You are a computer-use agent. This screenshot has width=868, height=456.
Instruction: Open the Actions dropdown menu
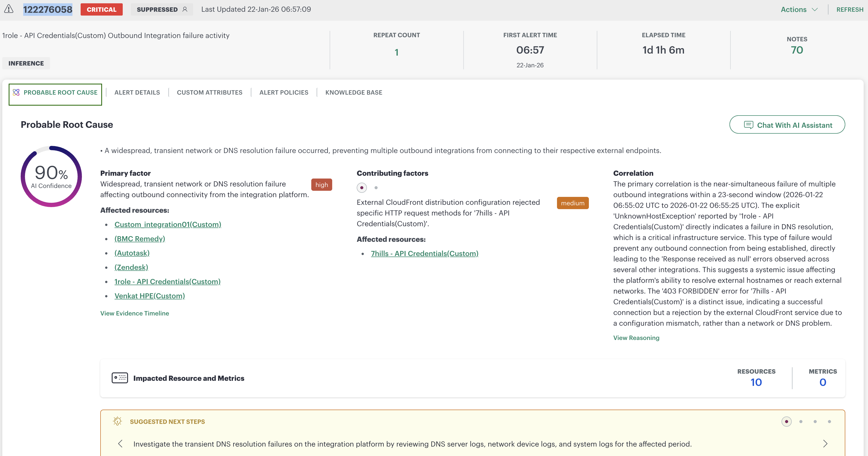(x=799, y=9)
